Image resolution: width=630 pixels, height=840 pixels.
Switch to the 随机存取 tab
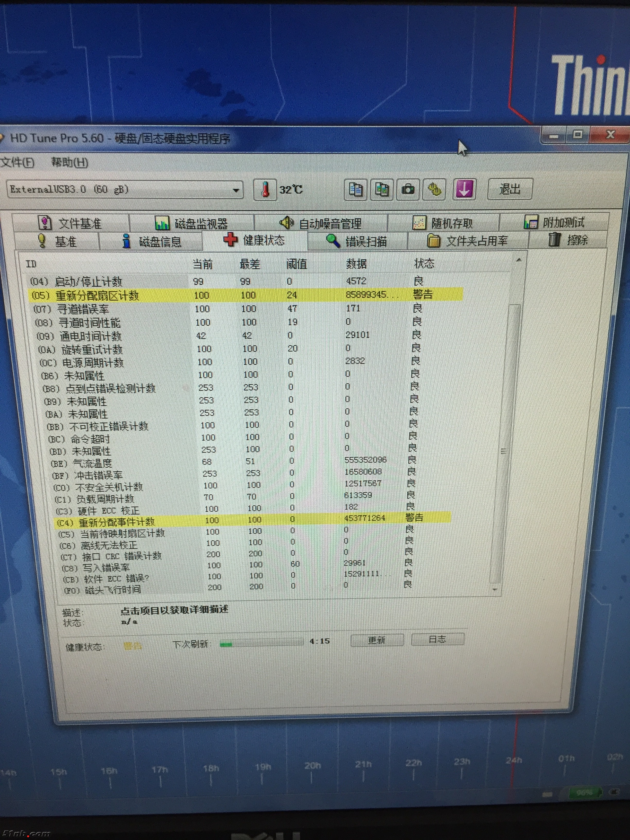(x=443, y=223)
